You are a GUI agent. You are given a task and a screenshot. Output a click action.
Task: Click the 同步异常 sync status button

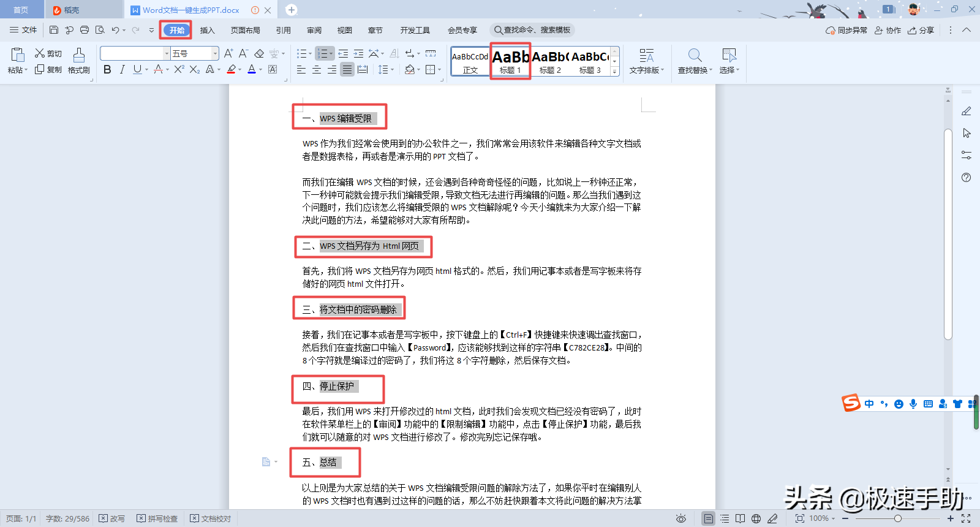click(846, 30)
